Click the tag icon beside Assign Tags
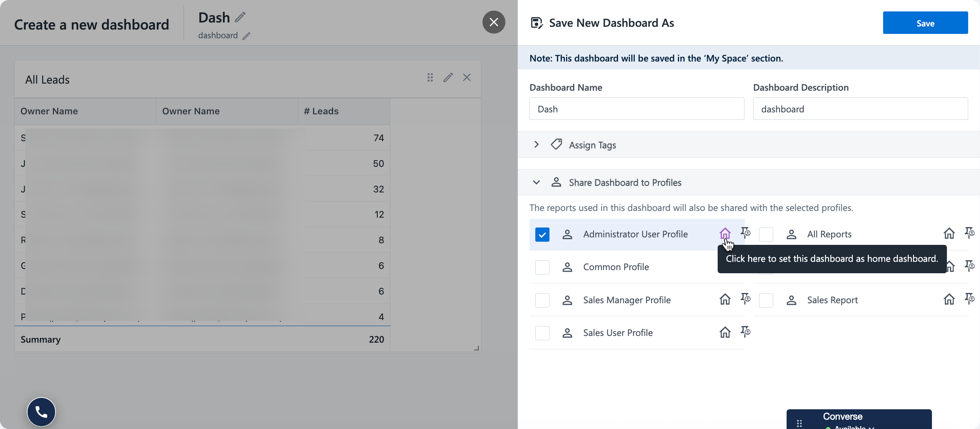This screenshot has height=429, width=980. pos(556,144)
